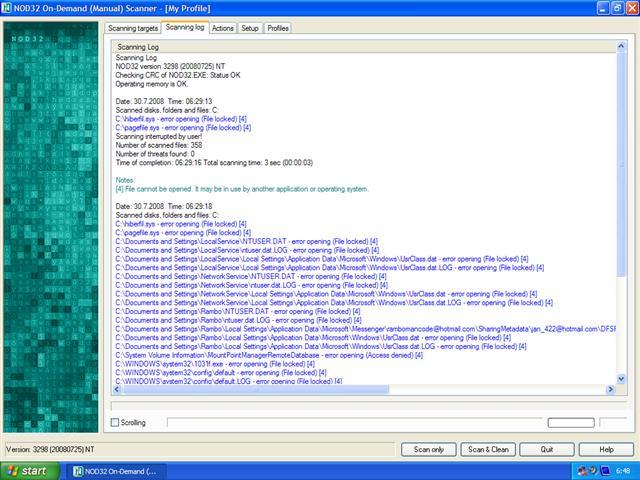Click the first system tray icon
The image size is (640, 480).
coord(582,471)
